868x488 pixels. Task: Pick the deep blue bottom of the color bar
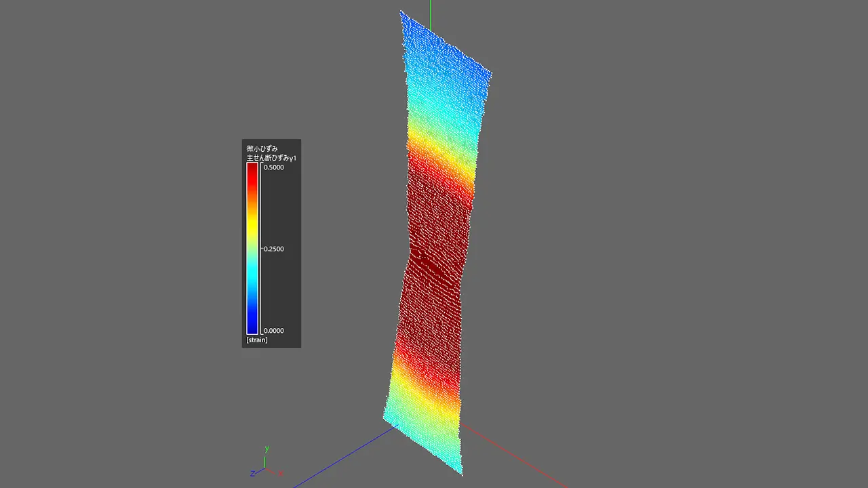tap(252, 325)
